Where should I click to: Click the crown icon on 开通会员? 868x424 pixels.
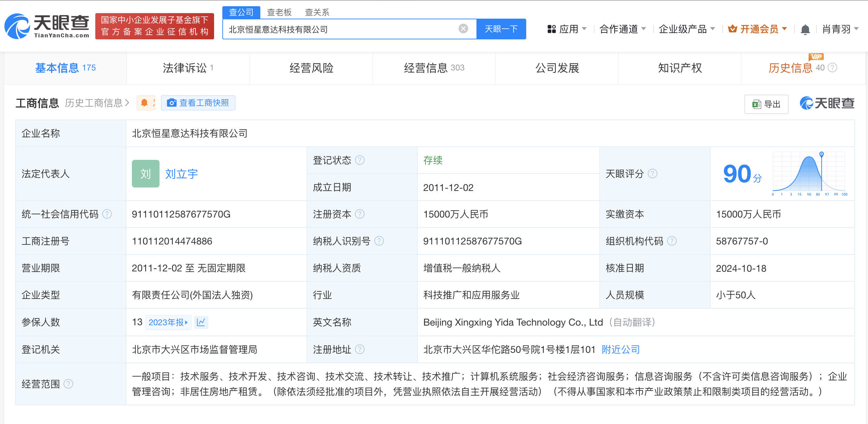732,29
